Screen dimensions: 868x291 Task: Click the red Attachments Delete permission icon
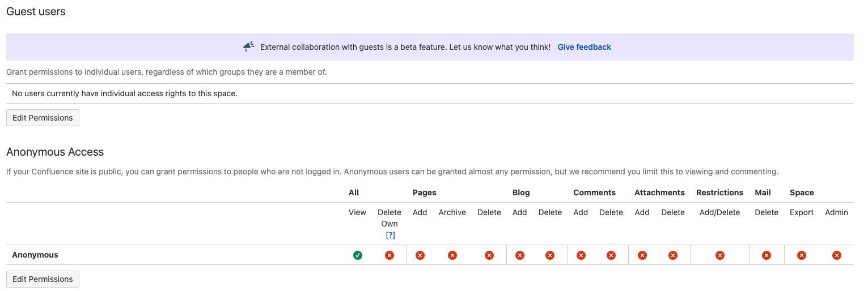pos(673,255)
